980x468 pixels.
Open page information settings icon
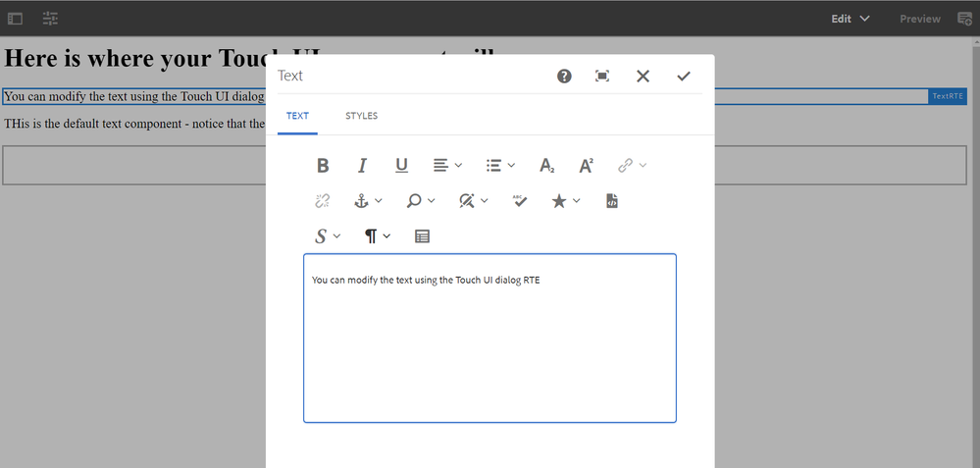pos(51,19)
